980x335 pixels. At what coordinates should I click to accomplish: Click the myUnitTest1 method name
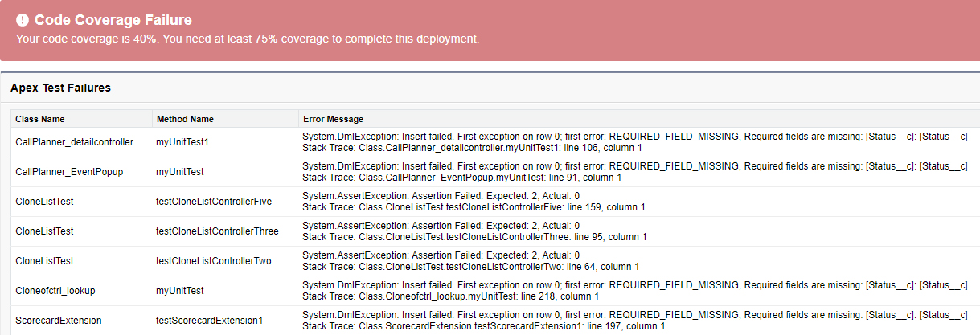(x=182, y=142)
